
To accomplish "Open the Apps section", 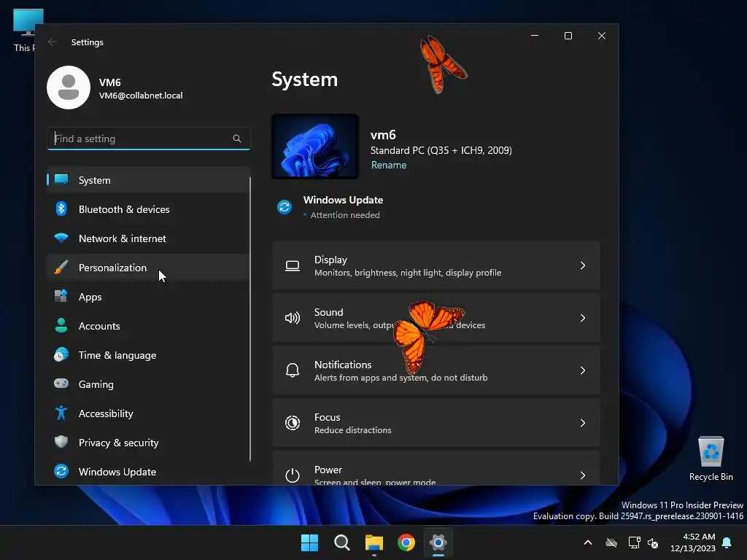I will click(x=148, y=297).
